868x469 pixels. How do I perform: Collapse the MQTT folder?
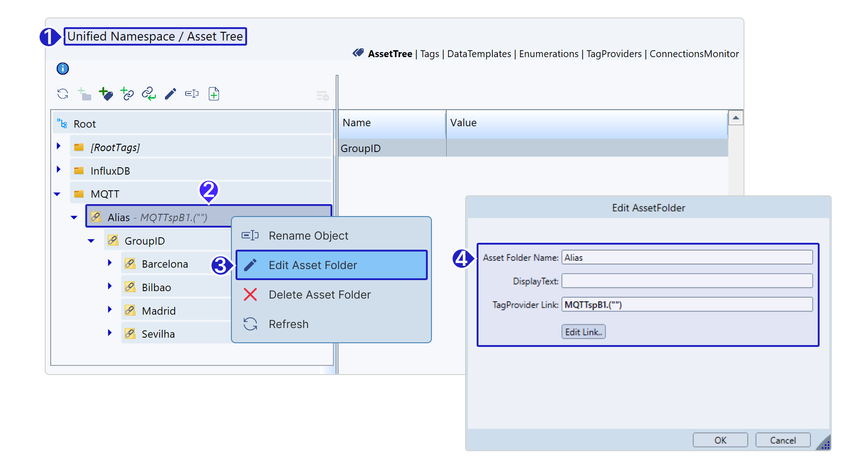click(57, 194)
